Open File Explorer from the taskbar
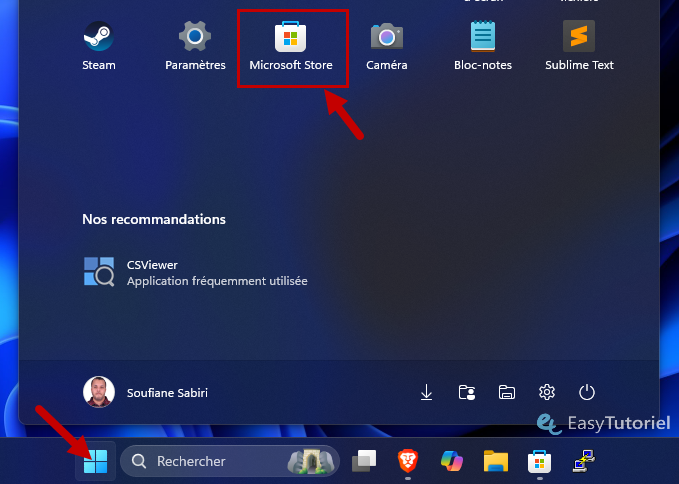This screenshot has width=679, height=484. pos(496,461)
